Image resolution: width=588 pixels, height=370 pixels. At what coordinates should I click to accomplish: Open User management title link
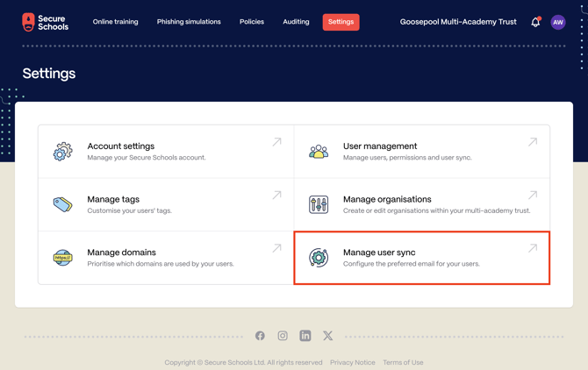[x=380, y=146]
